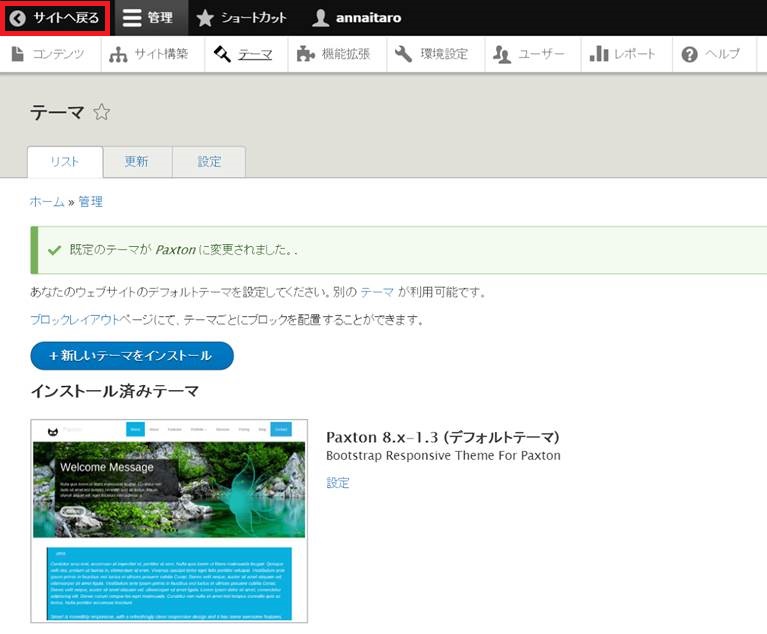Click 新しいテーマをインストール button
The image size is (767, 634).
coord(132,356)
